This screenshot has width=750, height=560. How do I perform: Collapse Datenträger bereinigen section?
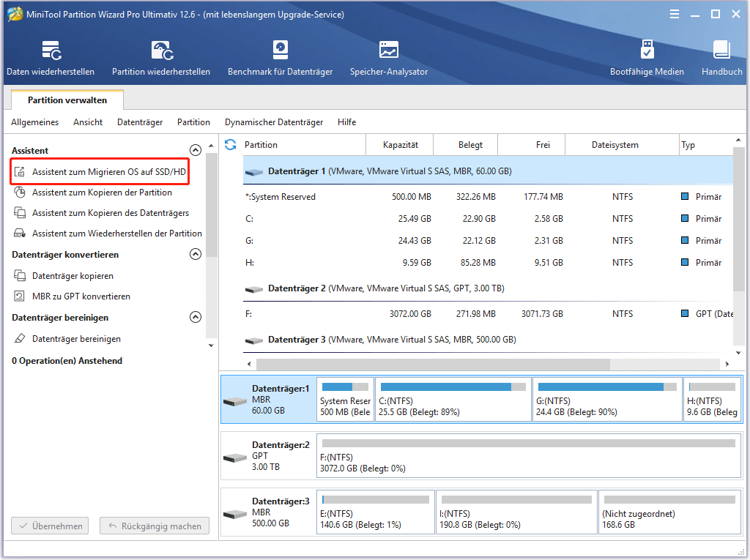[x=196, y=317]
